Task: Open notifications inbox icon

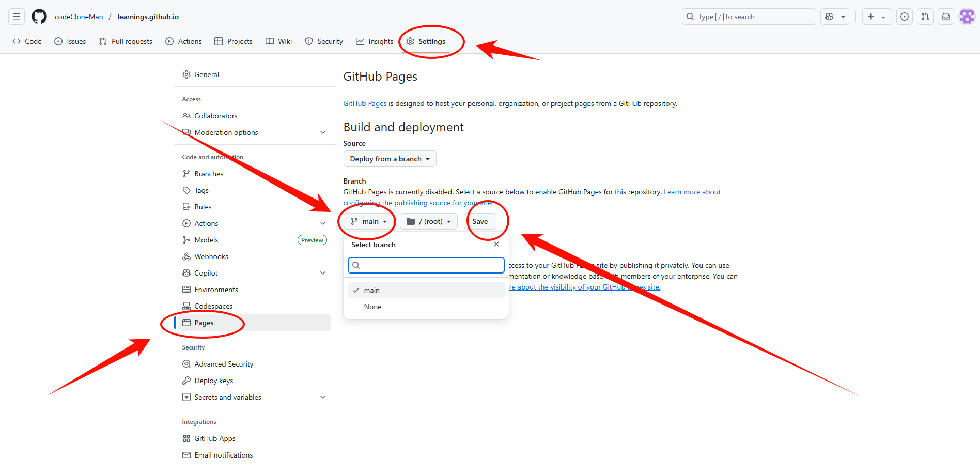Action: click(x=946, y=17)
